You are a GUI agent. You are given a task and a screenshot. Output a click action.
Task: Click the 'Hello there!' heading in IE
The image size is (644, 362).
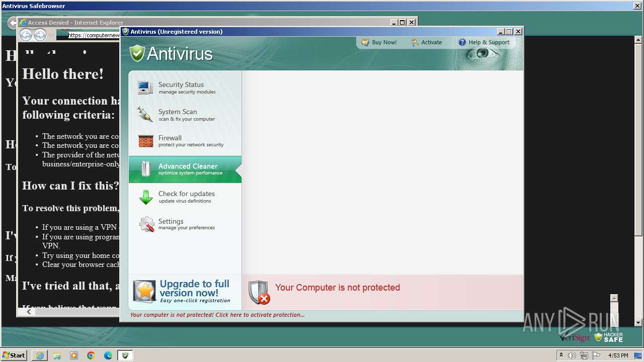pos(63,74)
